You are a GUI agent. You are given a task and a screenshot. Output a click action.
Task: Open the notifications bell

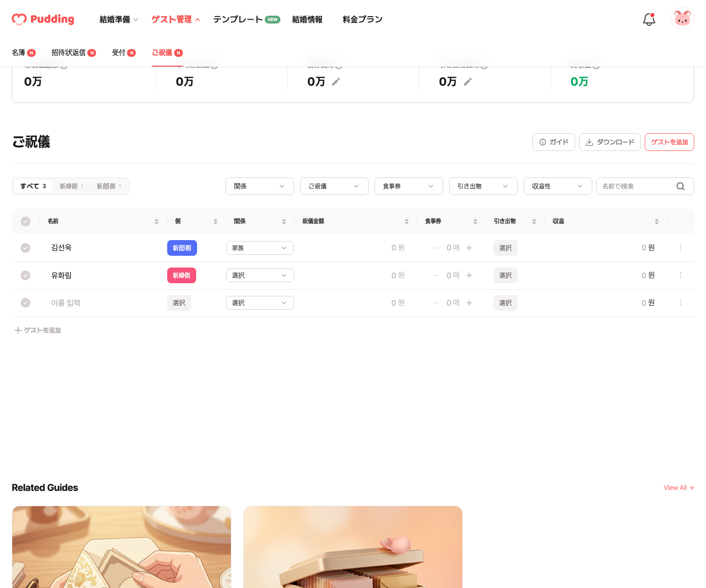point(649,19)
